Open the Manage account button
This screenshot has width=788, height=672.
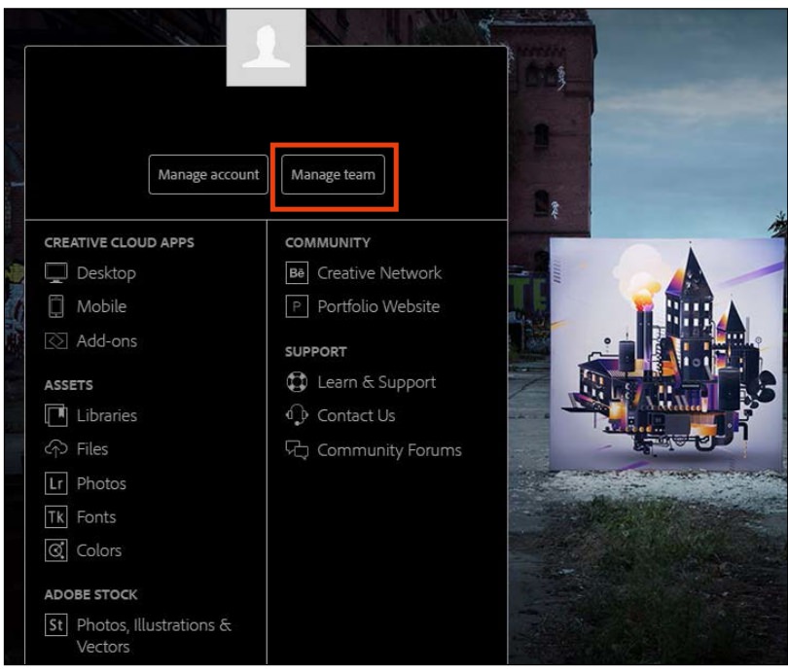(208, 174)
